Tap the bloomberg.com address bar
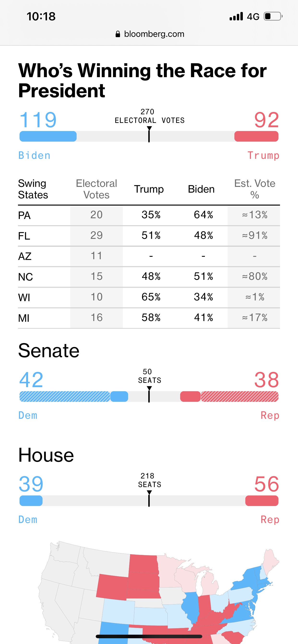Screen dimensions: 298x644 150,34
